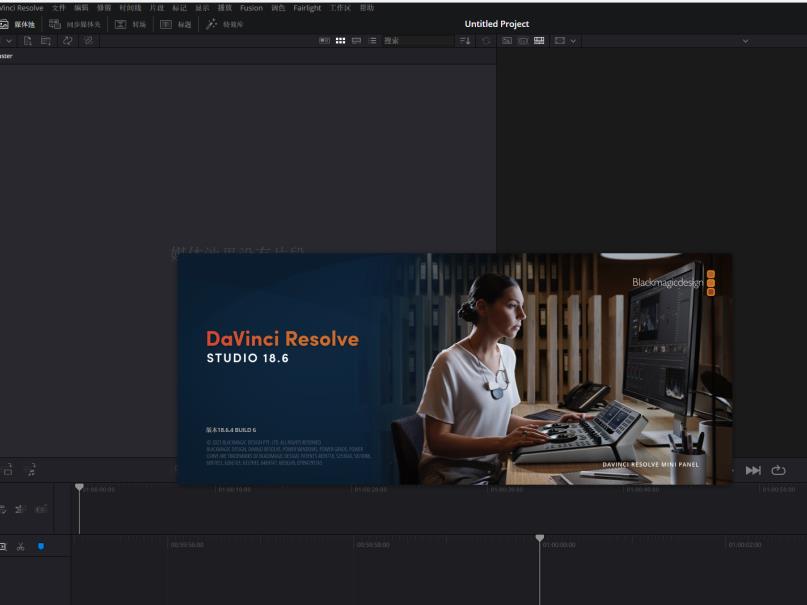Switch media pool to strip view
This screenshot has width=807, height=605.
(x=356, y=41)
